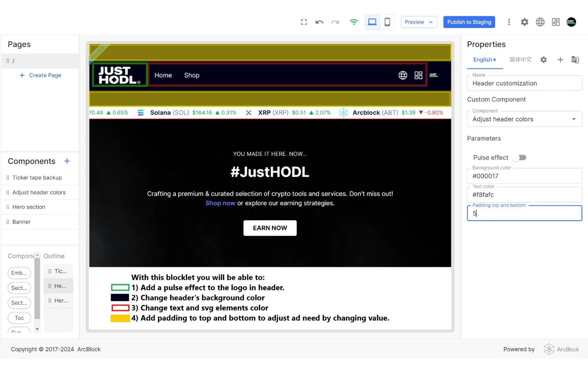Open the ArcBlock link in the copyright
This screenshot has height=368, width=588.
[89, 349]
